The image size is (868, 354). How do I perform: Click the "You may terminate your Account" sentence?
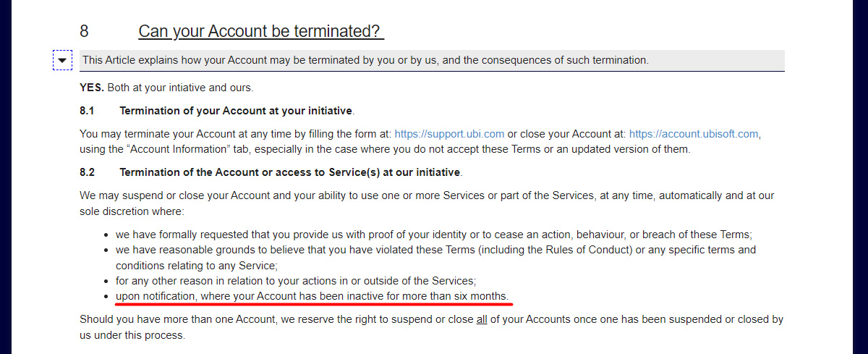pos(217,134)
